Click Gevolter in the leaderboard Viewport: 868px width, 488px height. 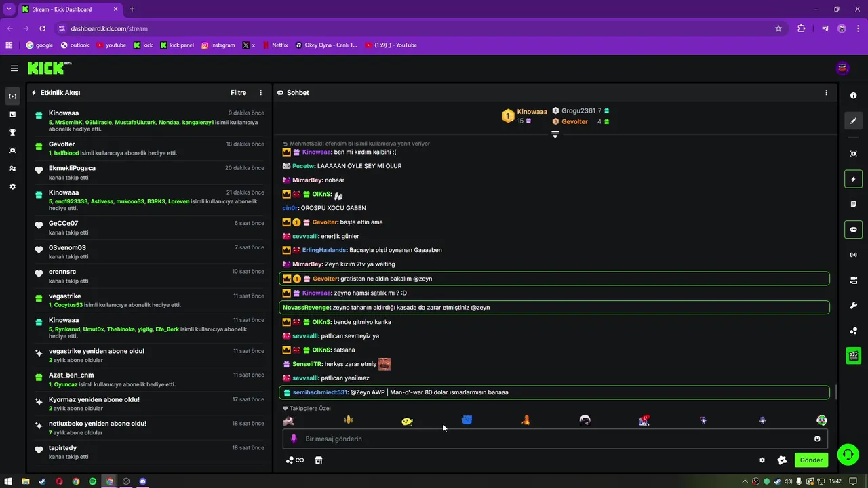coord(574,122)
